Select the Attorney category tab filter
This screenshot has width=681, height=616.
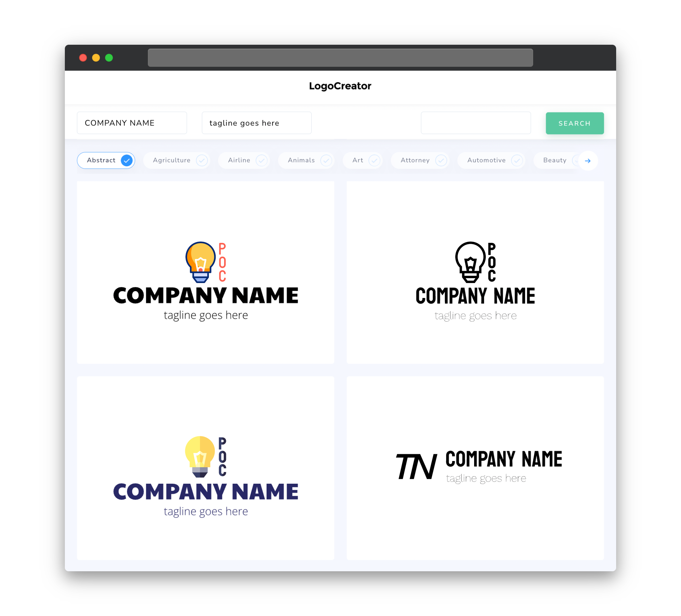(x=421, y=160)
